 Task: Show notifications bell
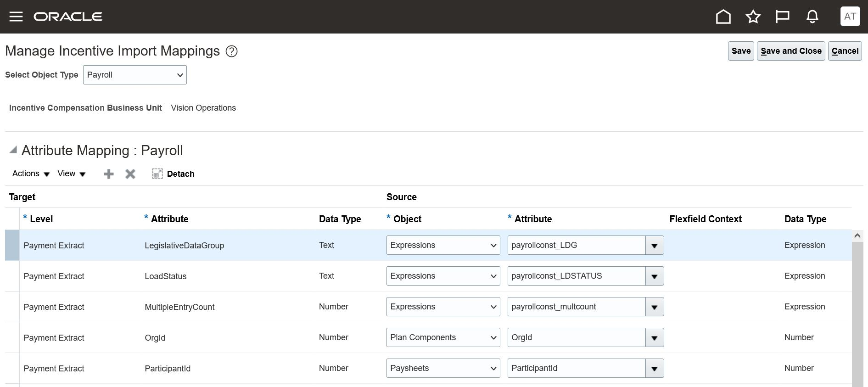812,17
